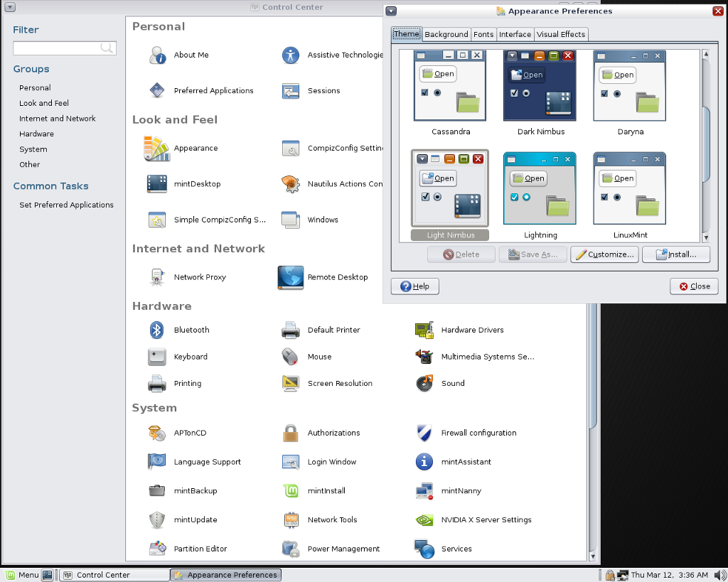Open the Services icon
728x582 pixels.
coord(424,549)
